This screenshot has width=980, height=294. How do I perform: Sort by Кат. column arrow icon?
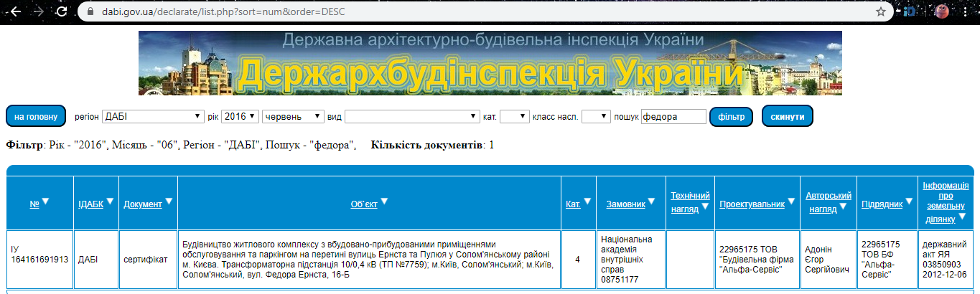click(x=587, y=202)
